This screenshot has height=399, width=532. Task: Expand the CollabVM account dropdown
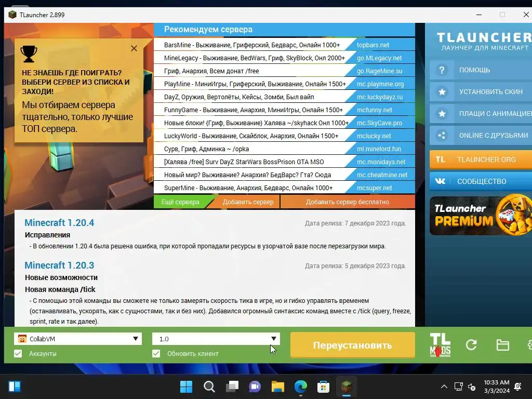pos(136,339)
